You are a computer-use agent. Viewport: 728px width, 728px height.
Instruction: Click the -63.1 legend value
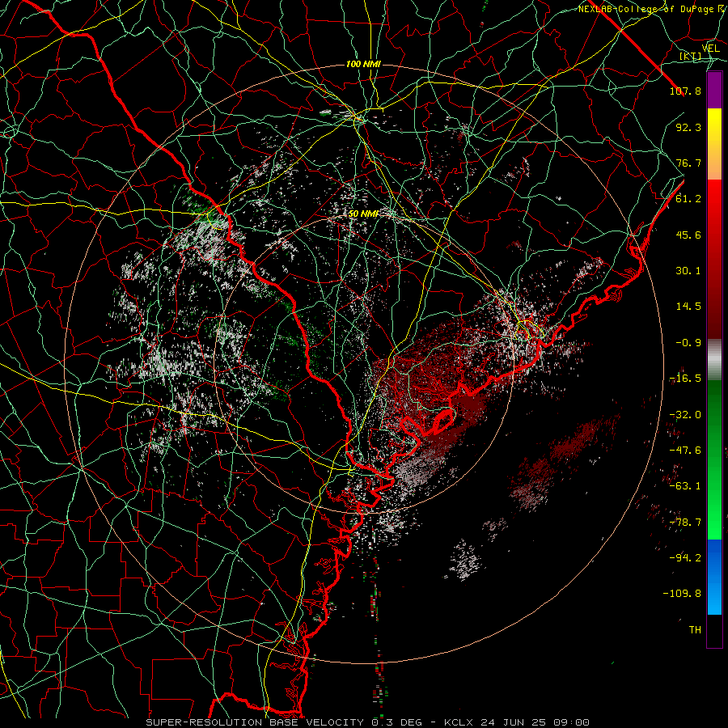click(685, 486)
